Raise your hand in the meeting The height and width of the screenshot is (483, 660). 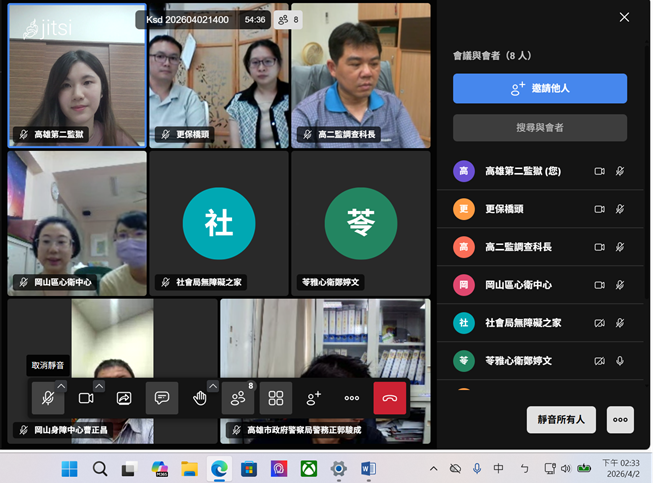199,398
